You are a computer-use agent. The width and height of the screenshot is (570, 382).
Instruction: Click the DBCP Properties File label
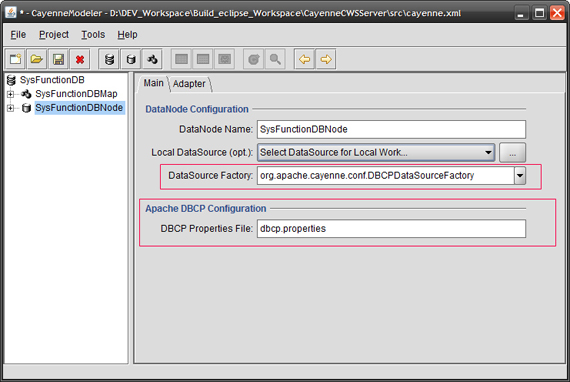[206, 229]
